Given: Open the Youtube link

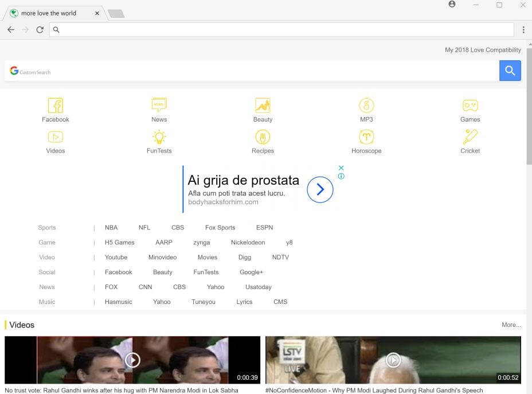Looking at the screenshot, I should click(116, 258).
